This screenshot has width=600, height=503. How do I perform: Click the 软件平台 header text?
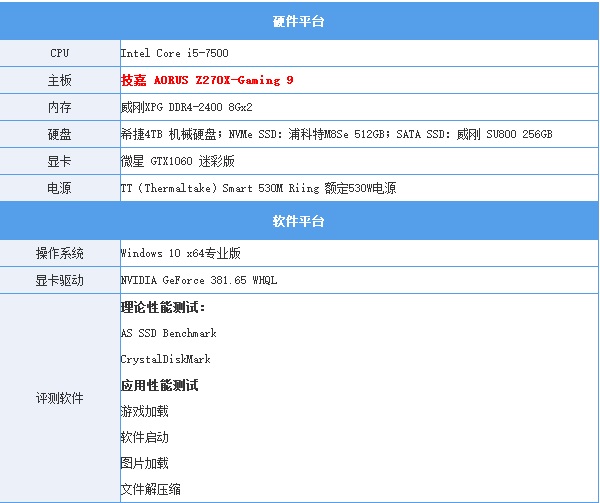click(x=298, y=221)
